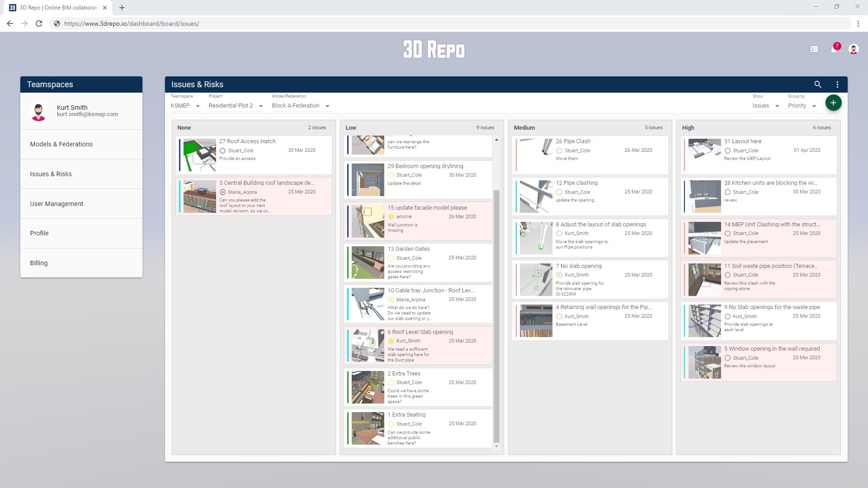Toggle Stuart_Cole's status circle on 27 Roof Access Hatch
The width and height of the screenshot is (868, 488).
(x=222, y=150)
